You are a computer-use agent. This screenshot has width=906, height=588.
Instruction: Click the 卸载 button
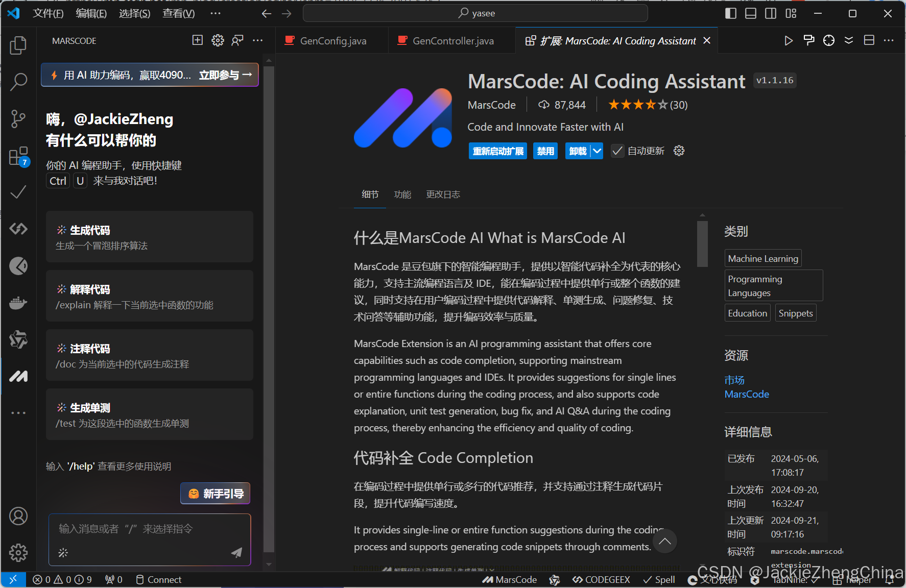(x=578, y=151)
